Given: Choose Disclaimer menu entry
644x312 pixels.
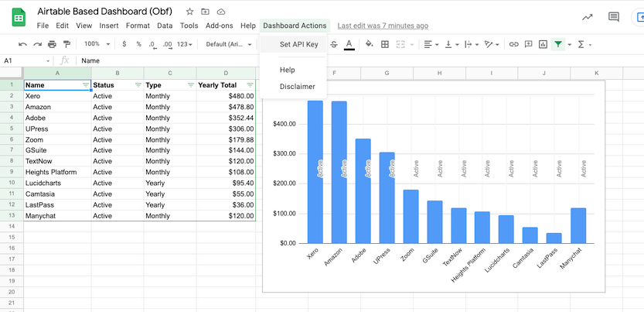Looking at the screenshot, I should pyautogui.click(x=293, y=87).
